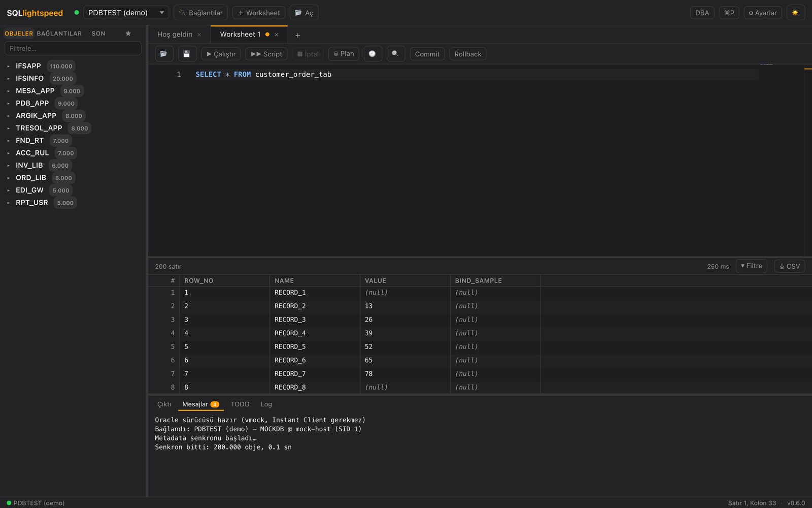Viewport: 812px width, 508px height.
Task: Switch to the Hoş geldin tab
Action: [175, 35]
